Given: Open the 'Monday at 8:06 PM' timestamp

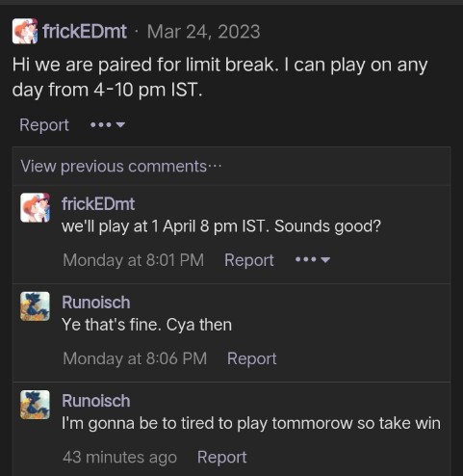Looking at the screenshot, I should pos(135,358).
